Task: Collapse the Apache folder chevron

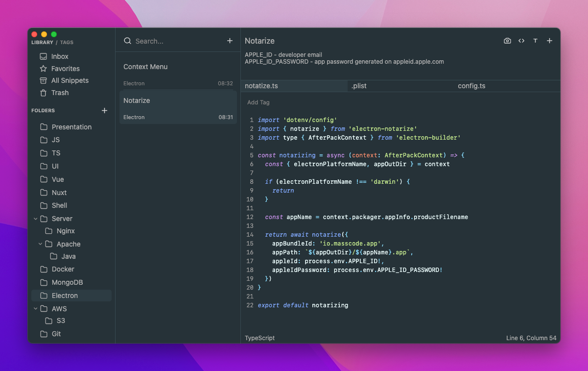Action: coord(40,244)
